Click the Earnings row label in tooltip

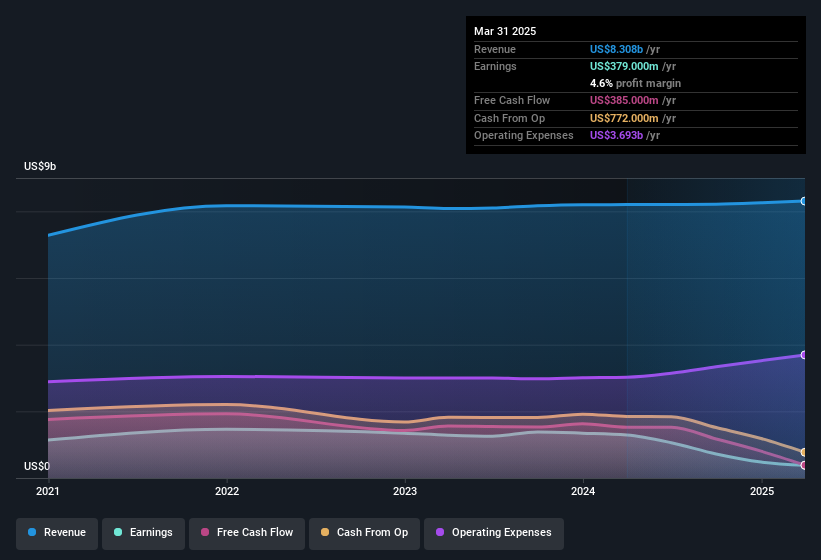click(x=495, y=66)
